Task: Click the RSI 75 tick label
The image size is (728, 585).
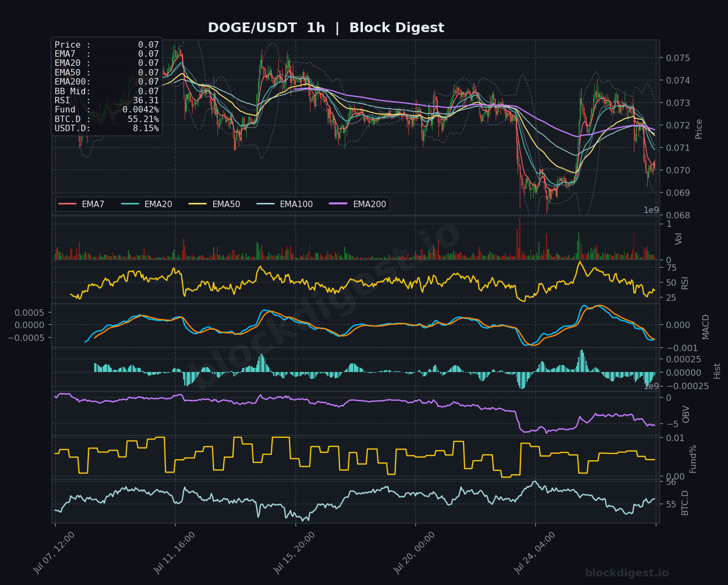Action: [x=671, y=268]
